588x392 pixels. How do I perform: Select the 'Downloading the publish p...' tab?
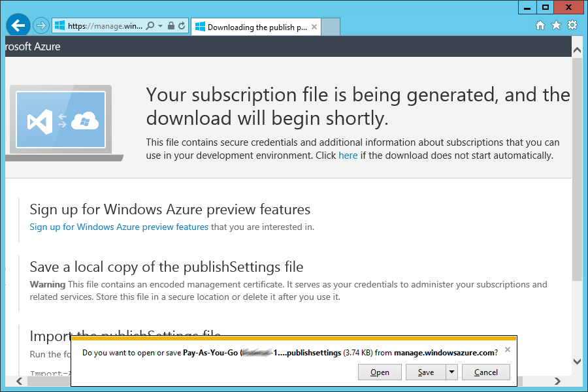[x=256, y=27]
